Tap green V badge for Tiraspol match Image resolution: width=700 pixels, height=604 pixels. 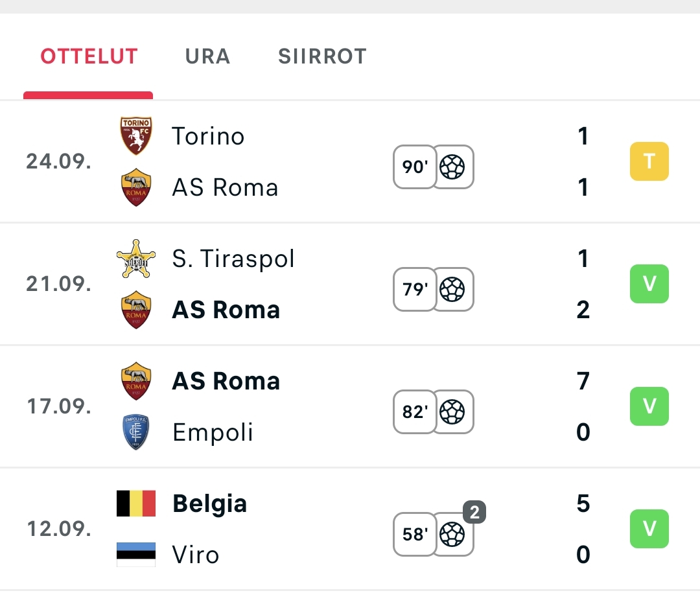coord(649,284)
